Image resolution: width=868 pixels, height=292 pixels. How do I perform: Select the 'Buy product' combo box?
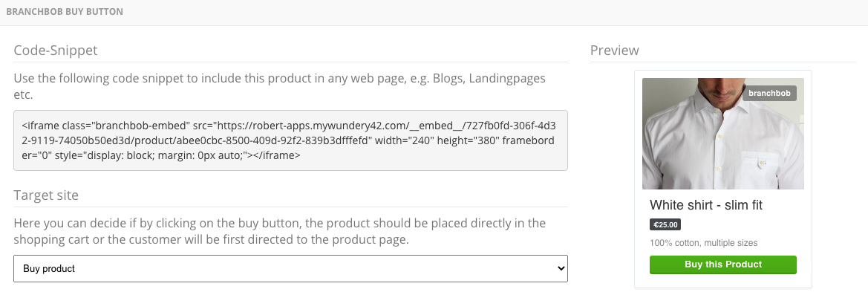tap(290, 269)
